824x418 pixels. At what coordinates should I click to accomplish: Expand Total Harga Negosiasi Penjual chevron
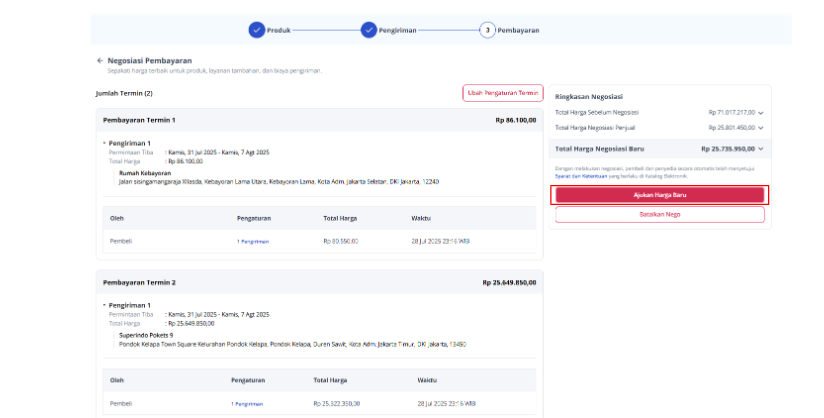click(760, 128)
